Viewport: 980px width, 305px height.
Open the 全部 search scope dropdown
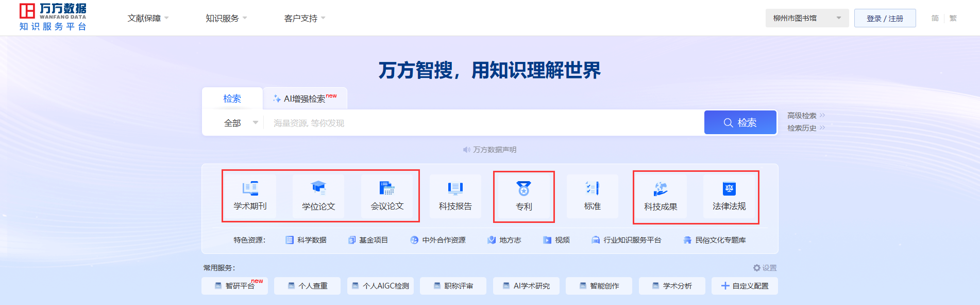tap(241, 123)
